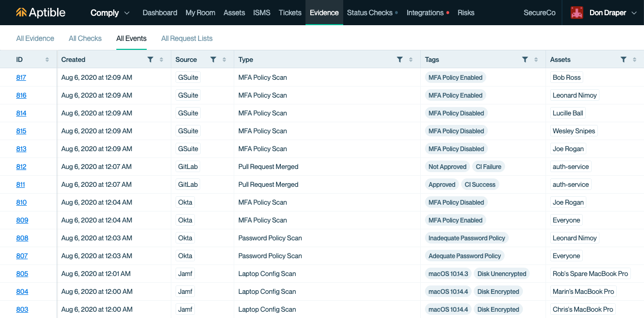Sort the ID column

47,60
